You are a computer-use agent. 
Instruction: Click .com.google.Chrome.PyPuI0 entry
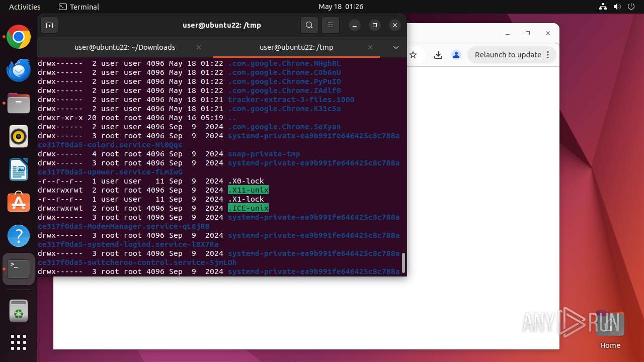tap(284, 81)
